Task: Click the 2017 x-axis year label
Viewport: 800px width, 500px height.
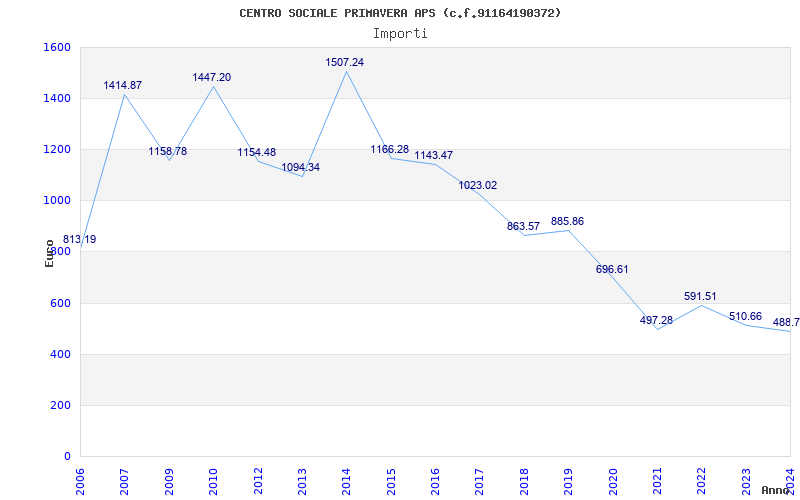Action: point(480,481)
